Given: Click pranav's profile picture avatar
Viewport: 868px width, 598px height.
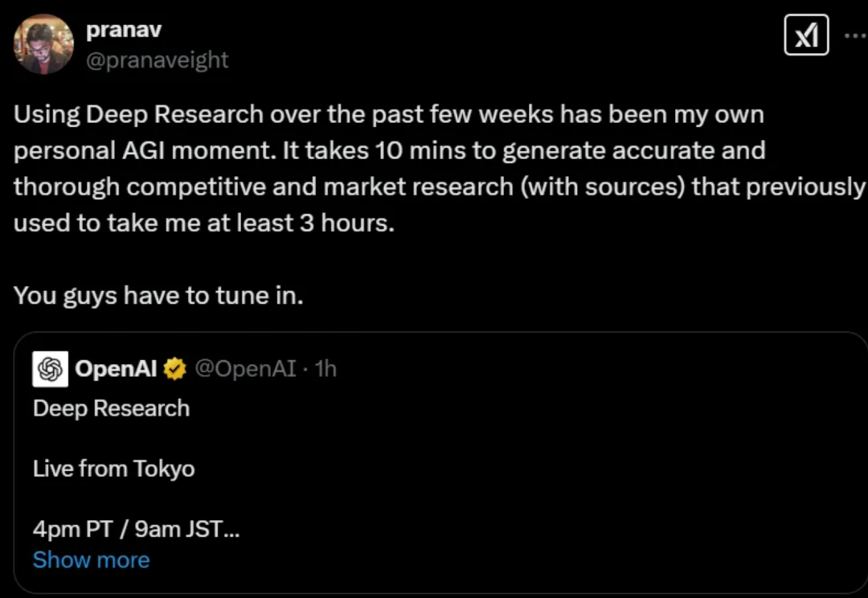Looking at the screenshot, I should (x=43, y=44).
